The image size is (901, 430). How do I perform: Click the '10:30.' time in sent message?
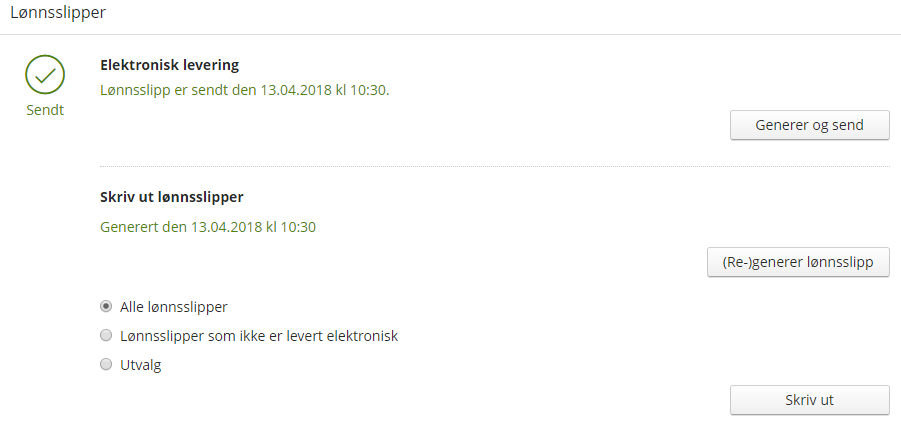click(x=370, y=91)
